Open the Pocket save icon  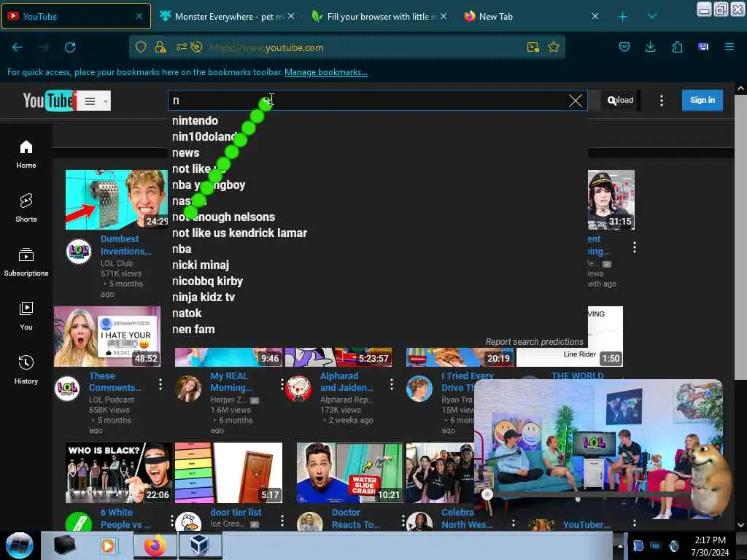pos(624,47)
